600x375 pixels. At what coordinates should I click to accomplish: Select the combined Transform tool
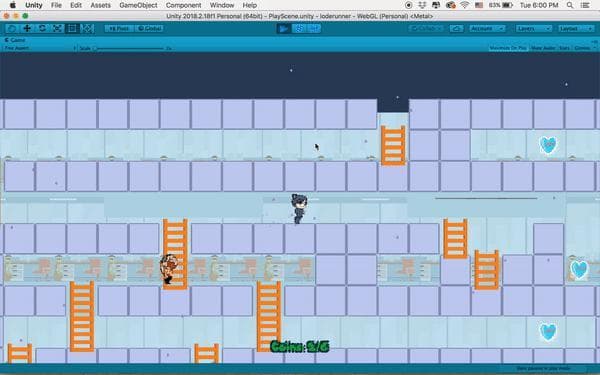87,28
